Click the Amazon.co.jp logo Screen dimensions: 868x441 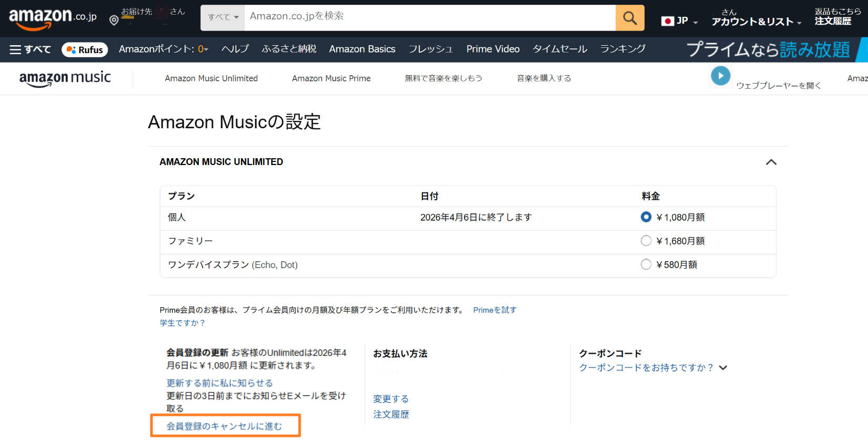(53, 18)
